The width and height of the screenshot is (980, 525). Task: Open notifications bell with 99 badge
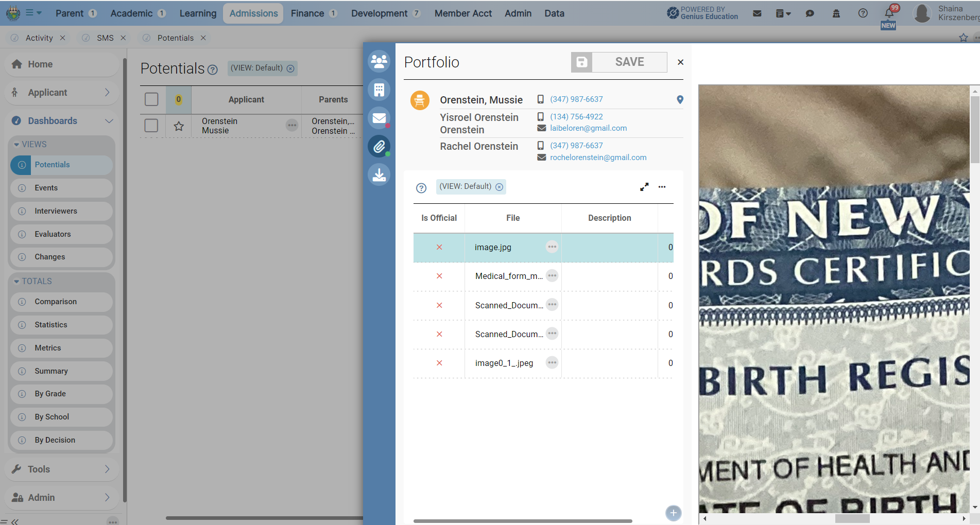pos(890,12)
